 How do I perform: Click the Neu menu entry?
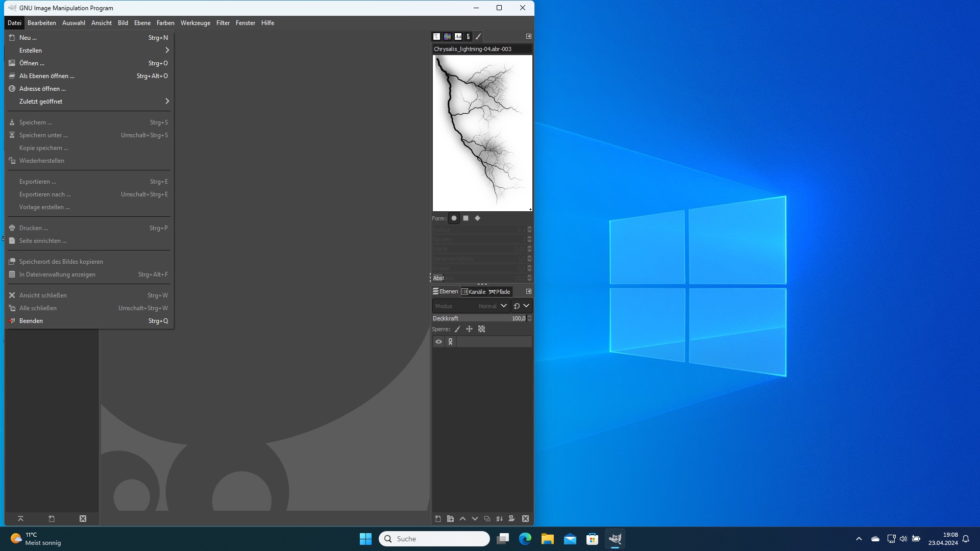tap(28, 38)
